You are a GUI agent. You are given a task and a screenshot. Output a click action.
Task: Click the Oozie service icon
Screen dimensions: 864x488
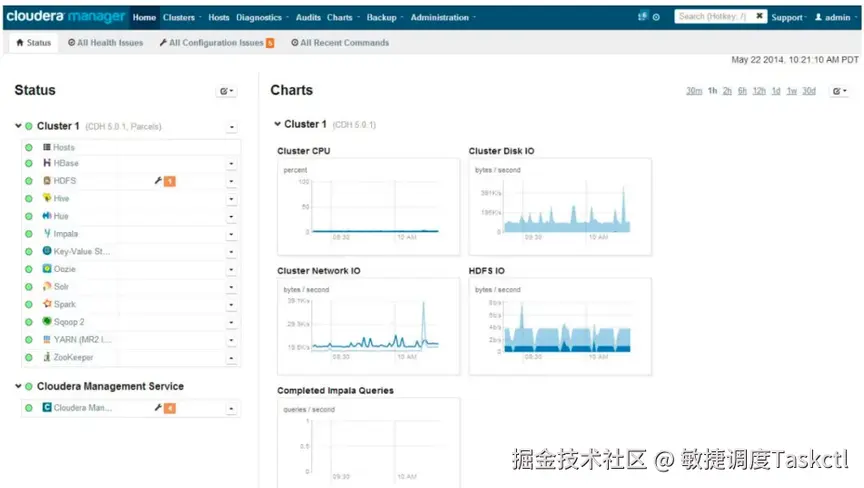(47, 269)
